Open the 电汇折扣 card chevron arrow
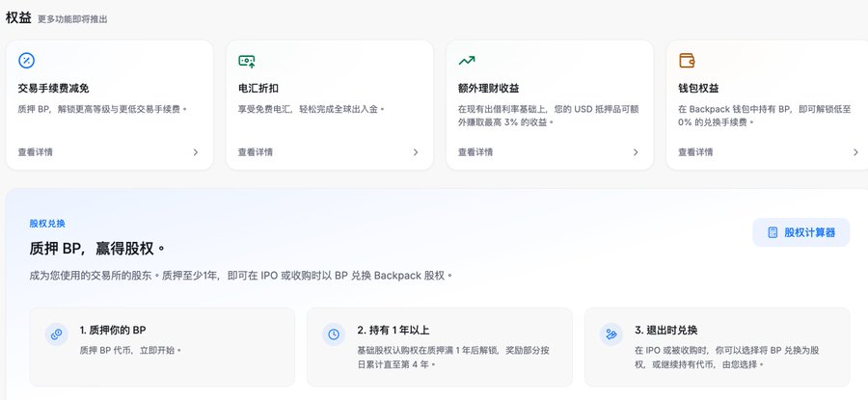 [x=416, y=152]
